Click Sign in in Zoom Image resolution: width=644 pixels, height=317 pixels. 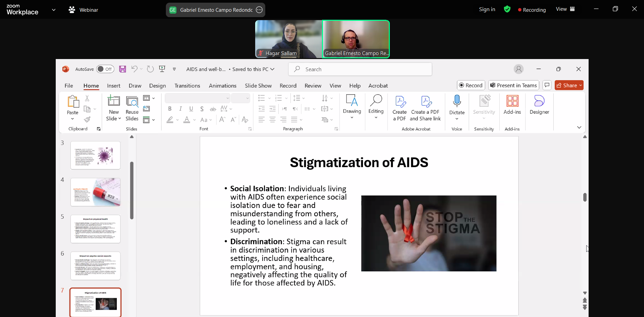point(487,9)
